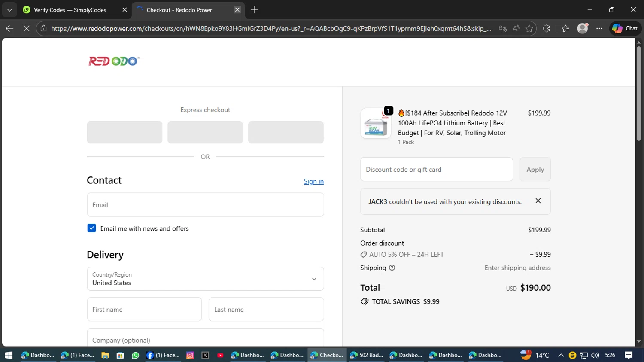Open the taskbar clock showing 5:26

610,355
